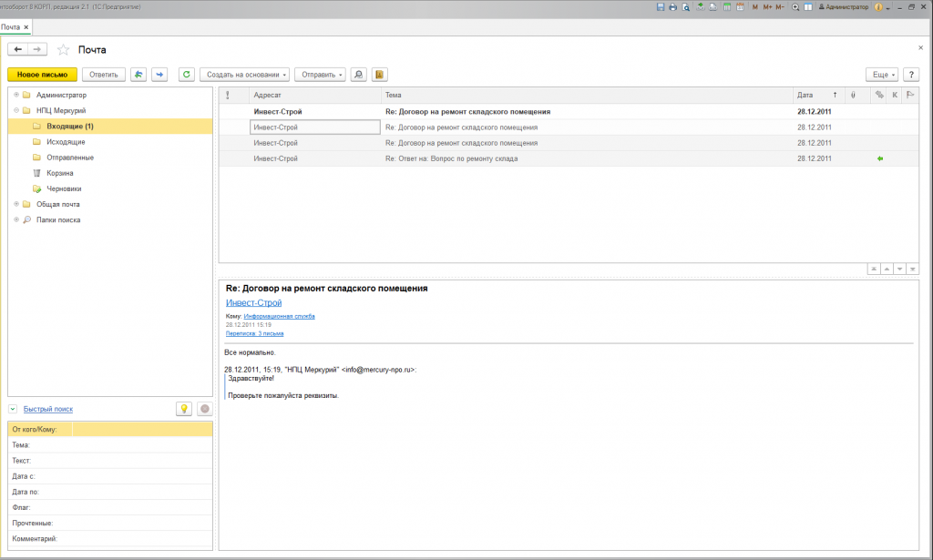This screenshot has width=933, height=560.
Task: Add Почта page to favorites star
Action: [63, 49]
